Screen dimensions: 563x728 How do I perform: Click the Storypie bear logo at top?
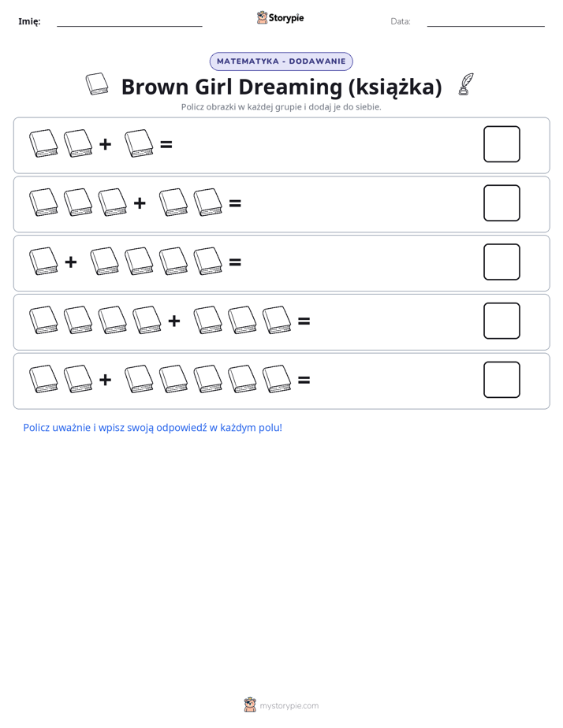click(x=262, y=17)
